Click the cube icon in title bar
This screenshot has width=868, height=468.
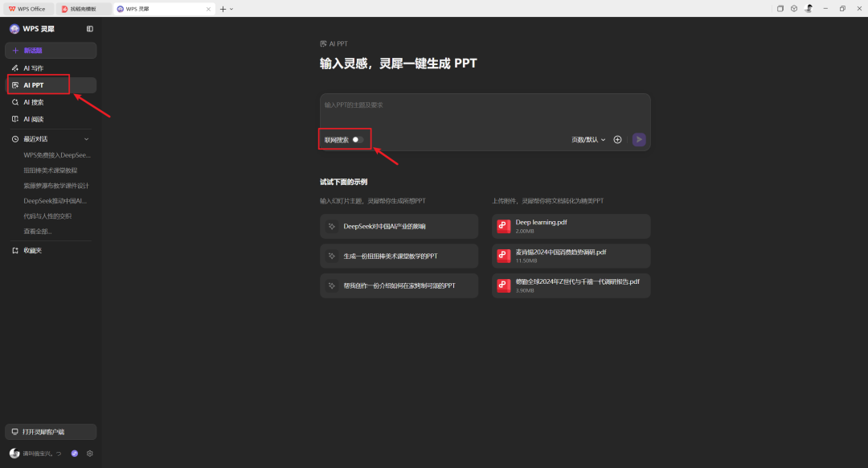(x=794, y=8)
